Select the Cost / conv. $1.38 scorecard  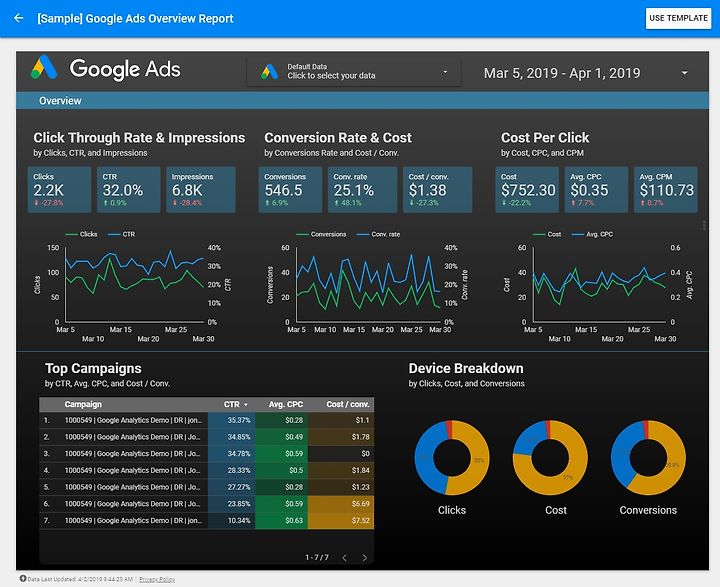[438, 190]
